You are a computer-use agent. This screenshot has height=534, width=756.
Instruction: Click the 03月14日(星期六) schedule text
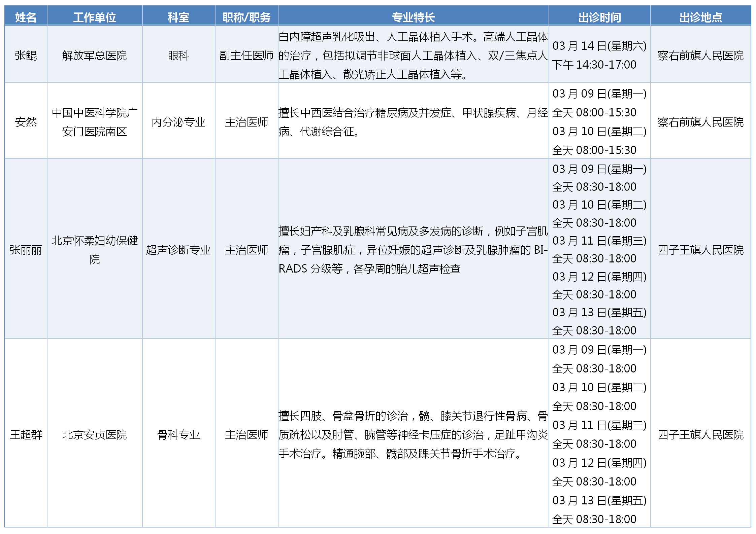599,46
